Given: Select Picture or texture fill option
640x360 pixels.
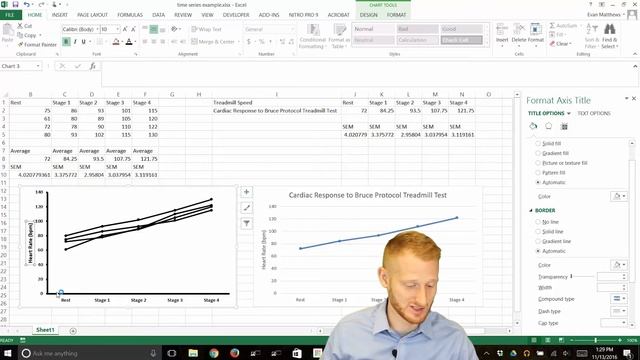Looking at the screenshot, I should pos(538,163).
